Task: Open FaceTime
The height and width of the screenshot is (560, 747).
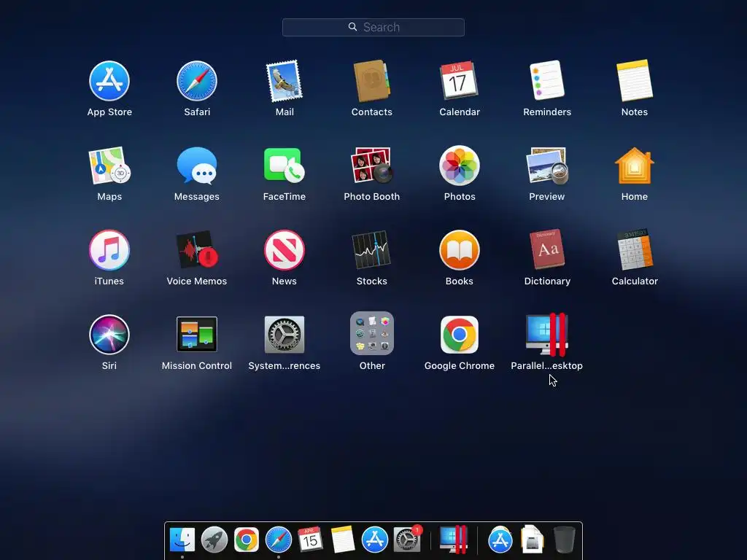Action: [x=285, y=166]
